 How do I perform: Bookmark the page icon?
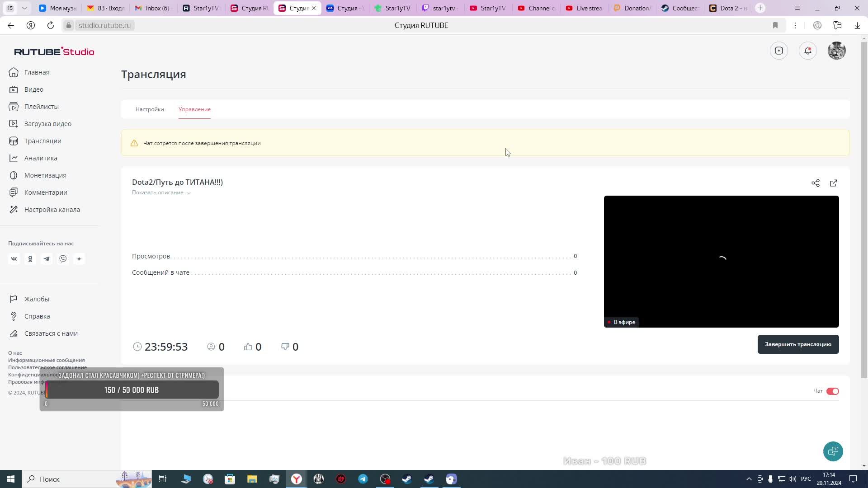click(x=775, y=25)
